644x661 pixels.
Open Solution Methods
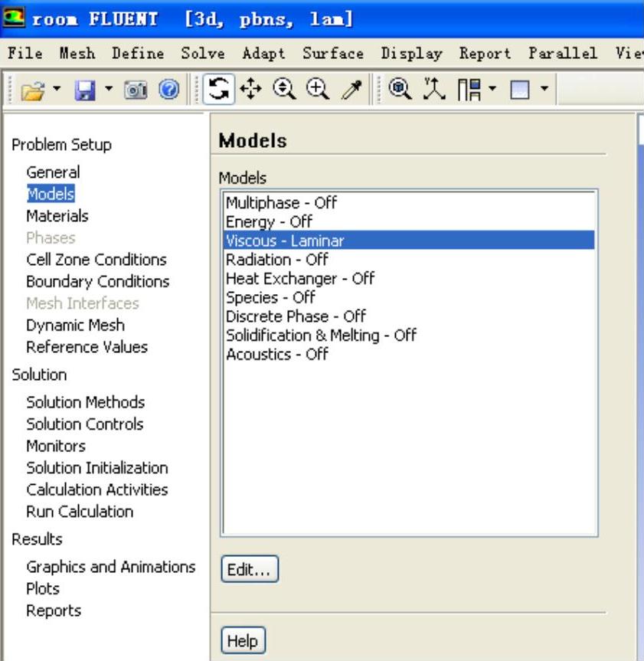coord(86,402)
